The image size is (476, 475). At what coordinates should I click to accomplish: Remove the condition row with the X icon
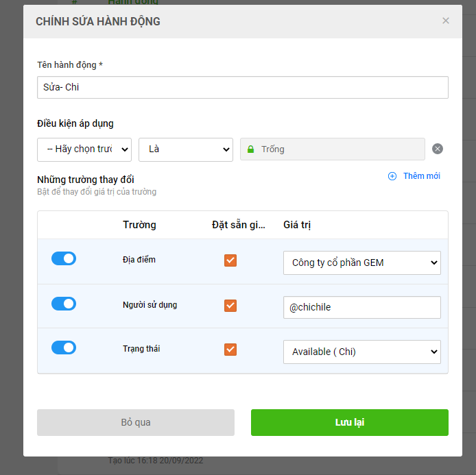pos(437,149)
